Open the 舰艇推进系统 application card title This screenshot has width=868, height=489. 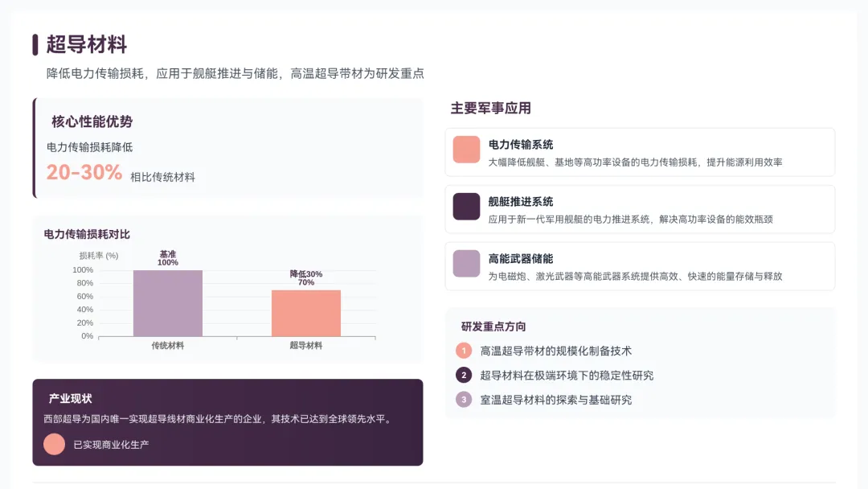[521, 202]
